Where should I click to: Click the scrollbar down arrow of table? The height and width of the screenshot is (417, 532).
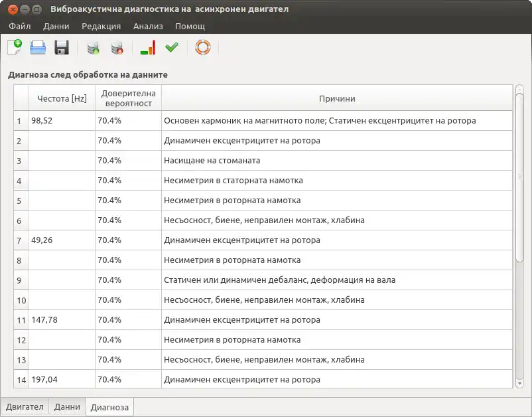[x=519, y=384]
